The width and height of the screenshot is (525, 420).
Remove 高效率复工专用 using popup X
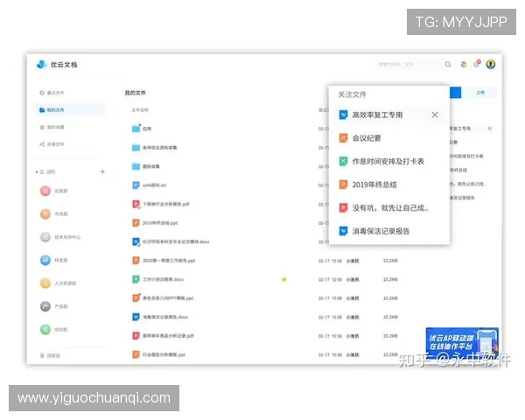point(435,115)
